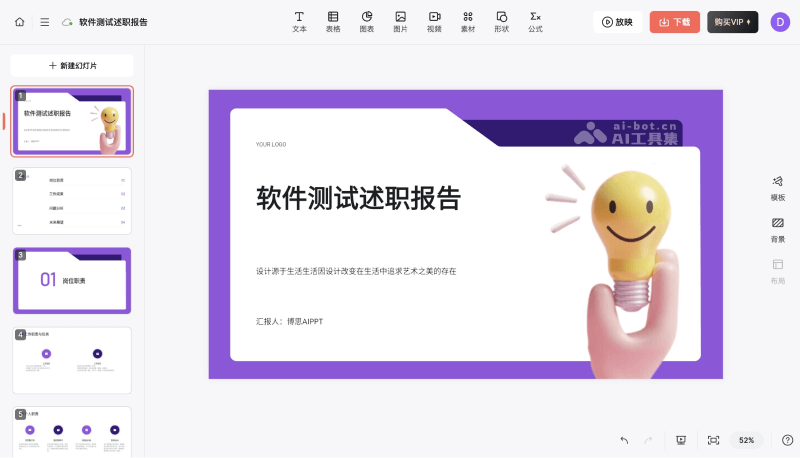800x458 pixels.
Task: Open the 素材 (Materials) library
Action: pyautogui.click(x=468, y=21)
